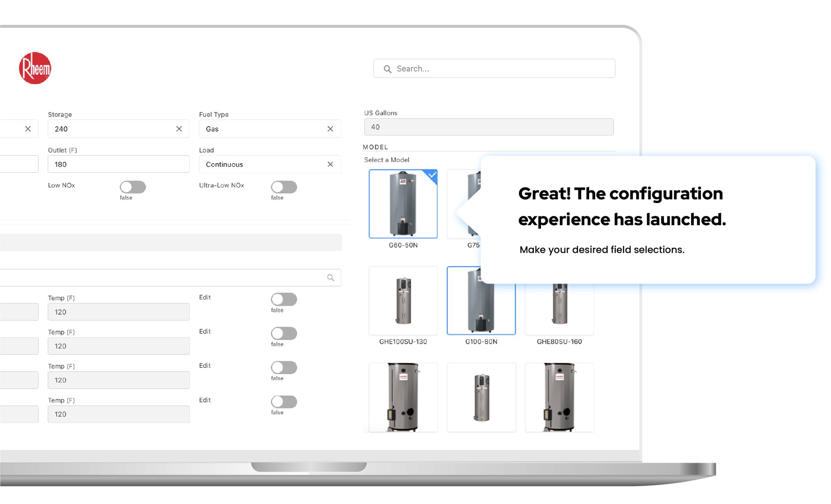
Task: Clear the Fuel Type filter
Action: coord(331,129)
